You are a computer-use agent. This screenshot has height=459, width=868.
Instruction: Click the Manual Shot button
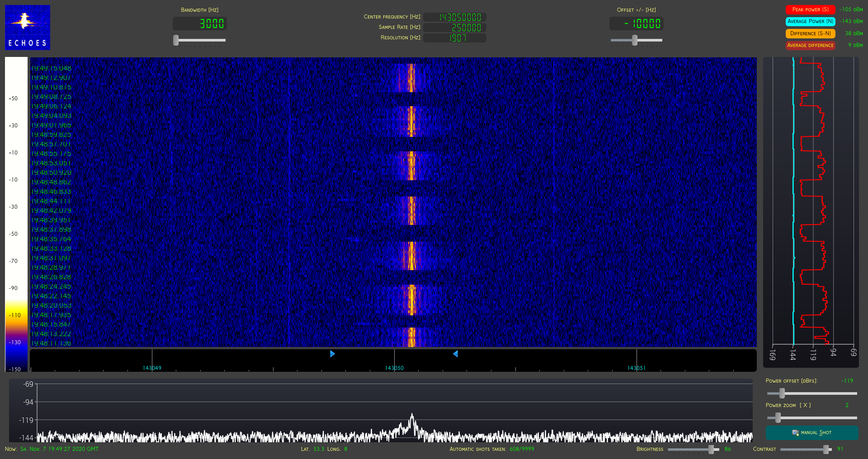click(x=812, y=433)
